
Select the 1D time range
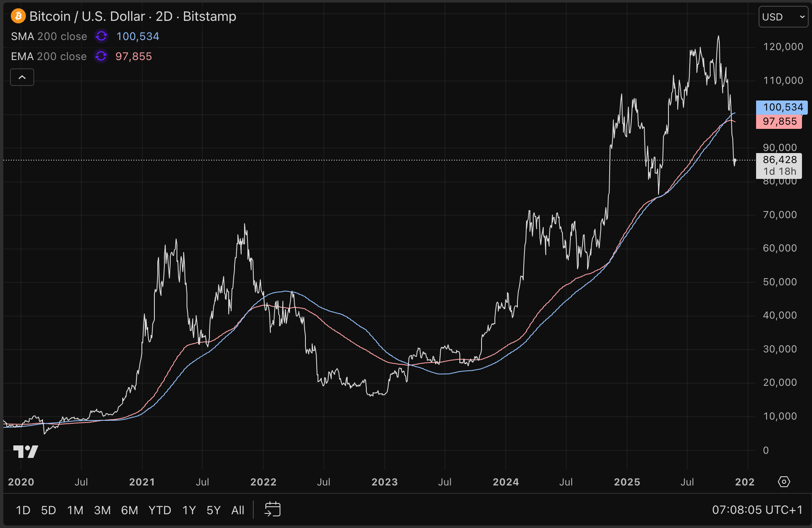[x=23, y=510]
